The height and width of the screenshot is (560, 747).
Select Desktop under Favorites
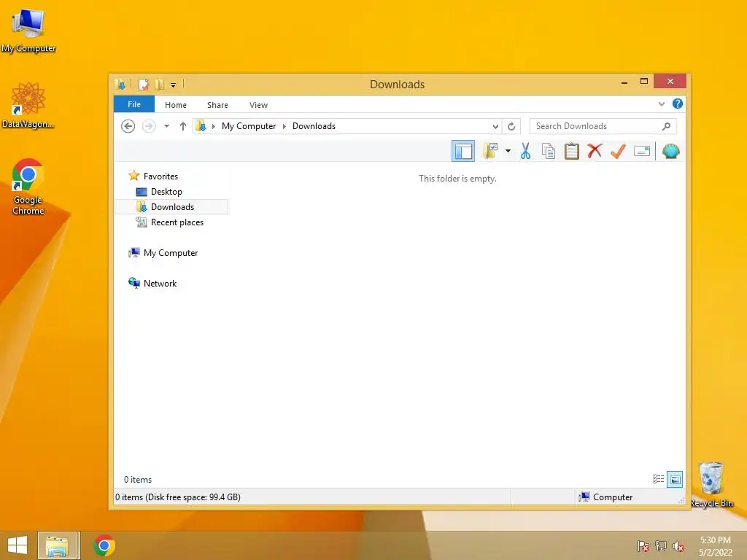(x=166, y=192)
